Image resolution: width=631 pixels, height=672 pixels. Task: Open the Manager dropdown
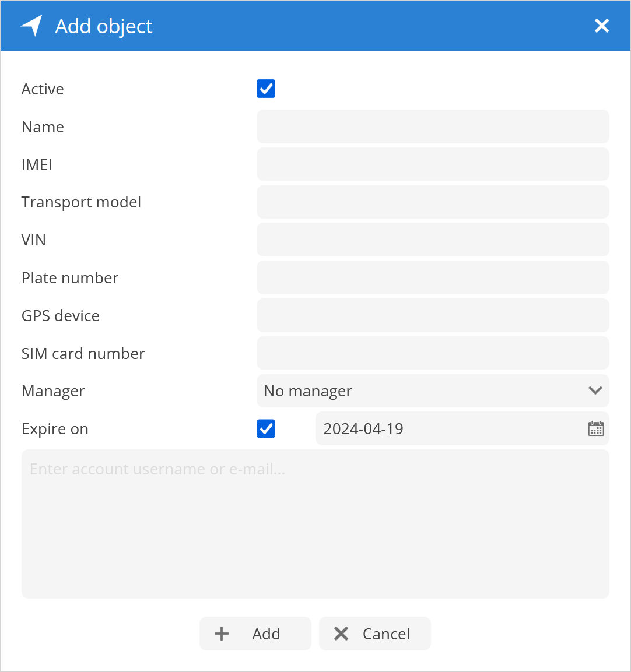[x=432, y=391]
